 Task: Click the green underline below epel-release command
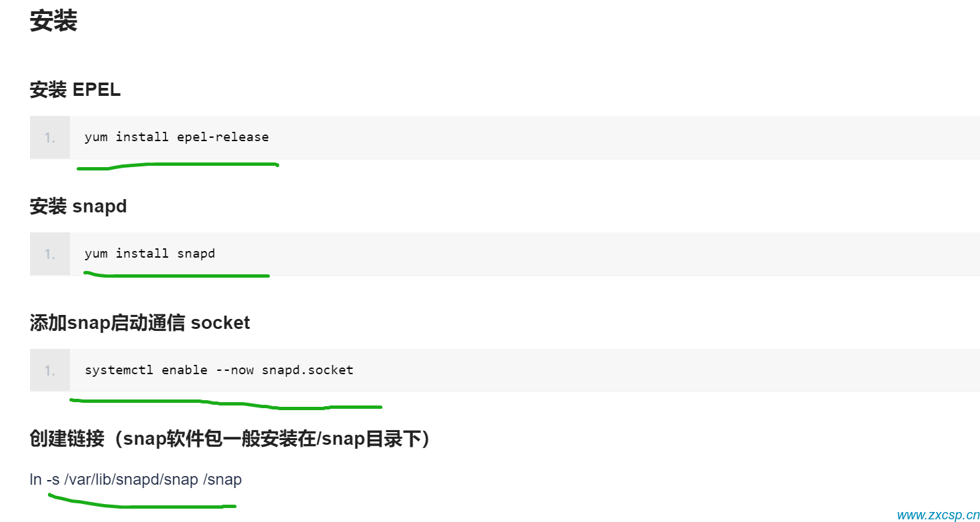(177, 165)
